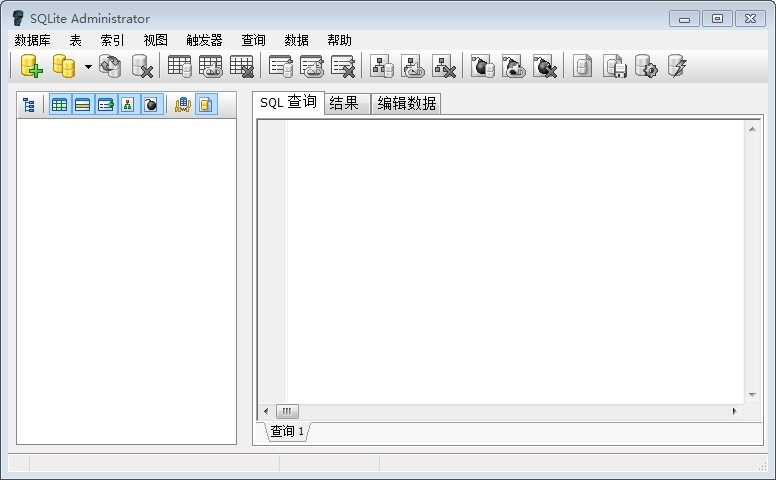Maximize the SQLite Administrator window
776x480 pixels.
717,19
